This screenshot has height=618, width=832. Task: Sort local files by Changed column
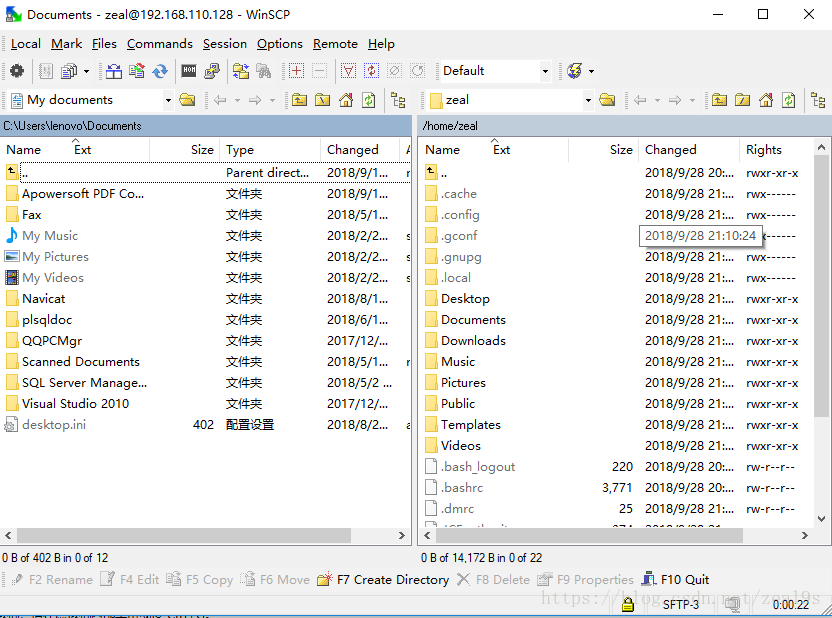pos(352,150)
